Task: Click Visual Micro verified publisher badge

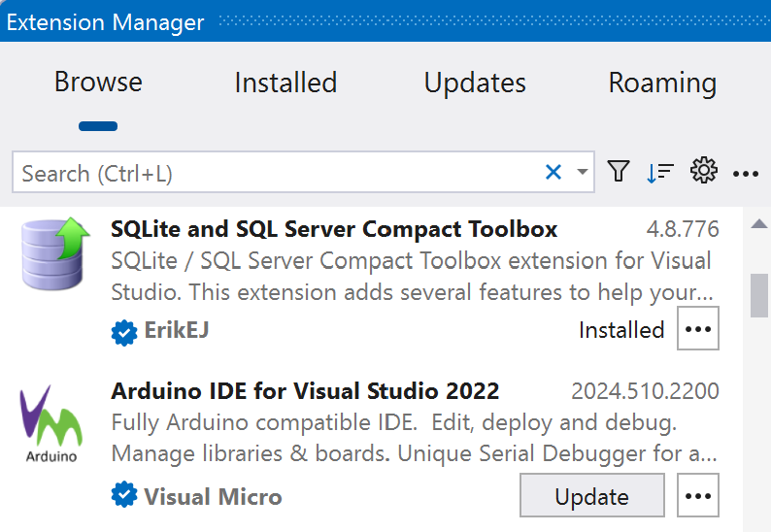Action: [x=124, y=497]
